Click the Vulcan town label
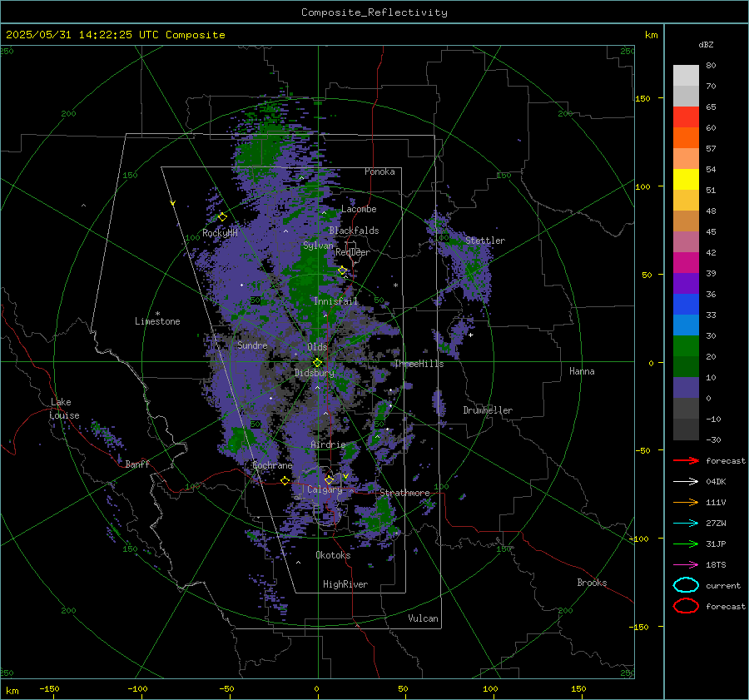The width and height of the screenshot is (749, 700). (423, 618)
